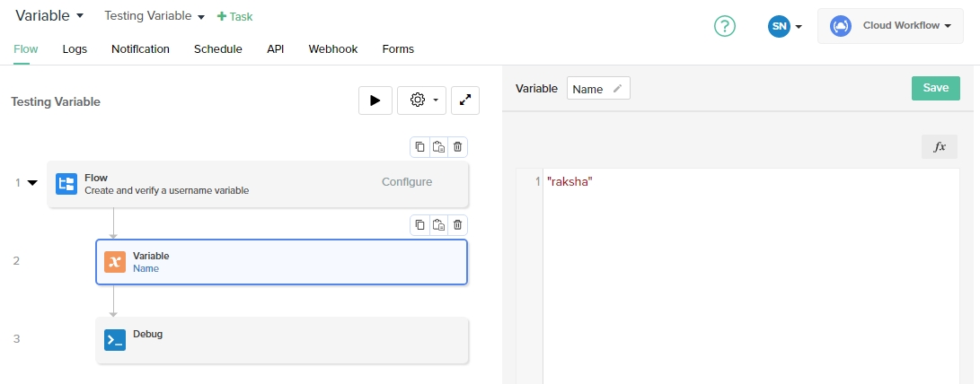
Task: Expand the flow canvas to fullscreen
Action: click(465, 100)
